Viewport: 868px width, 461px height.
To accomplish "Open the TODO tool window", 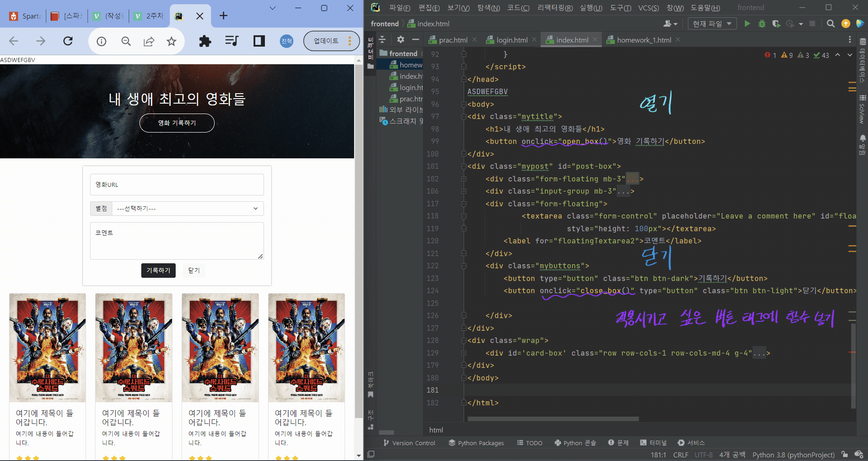I will pos(530,443).
